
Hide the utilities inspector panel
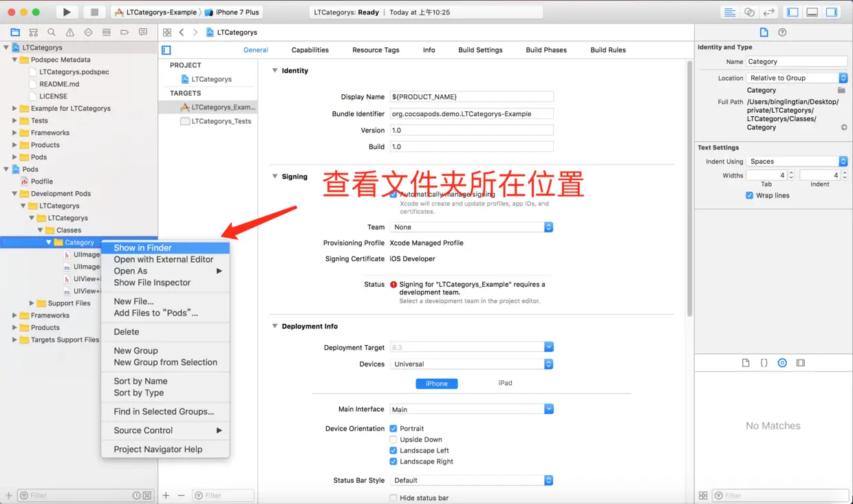click(832, 12)
